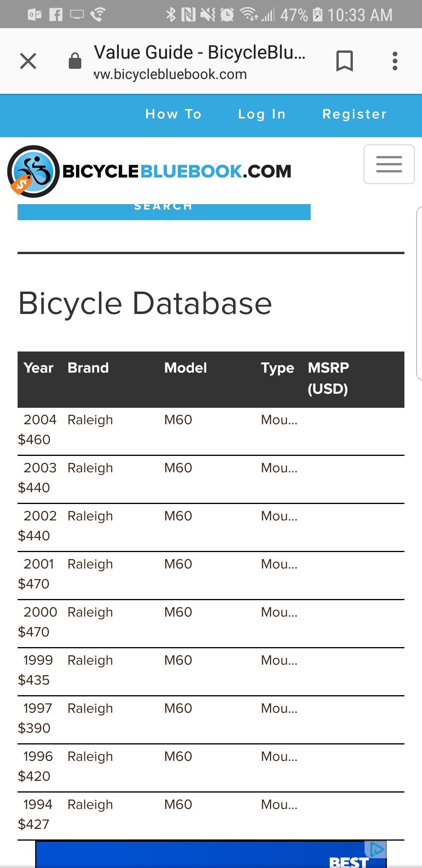
Task: Sort table by Year column header
Action: pyautogui.click(x=38, y=368)
